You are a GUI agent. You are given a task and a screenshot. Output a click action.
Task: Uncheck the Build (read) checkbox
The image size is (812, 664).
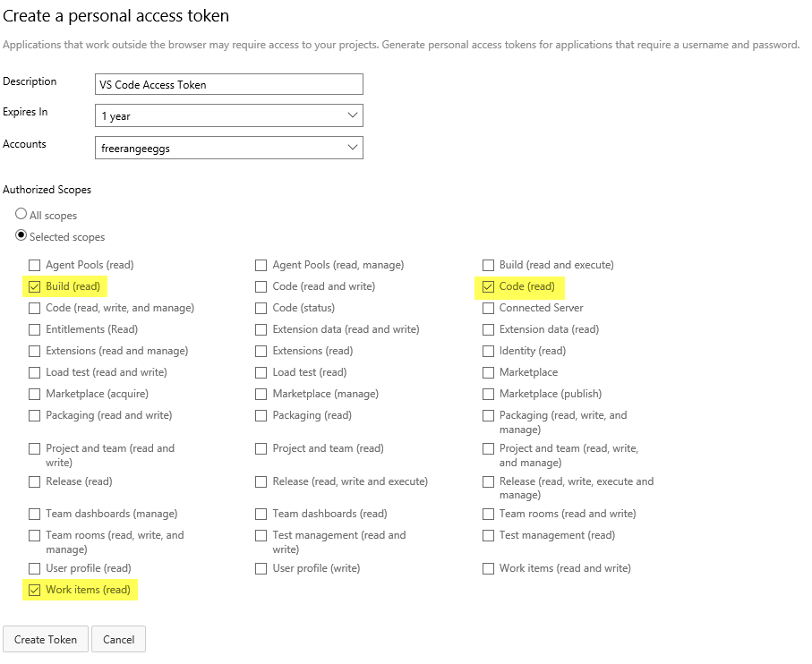click(x=34, y=286)
